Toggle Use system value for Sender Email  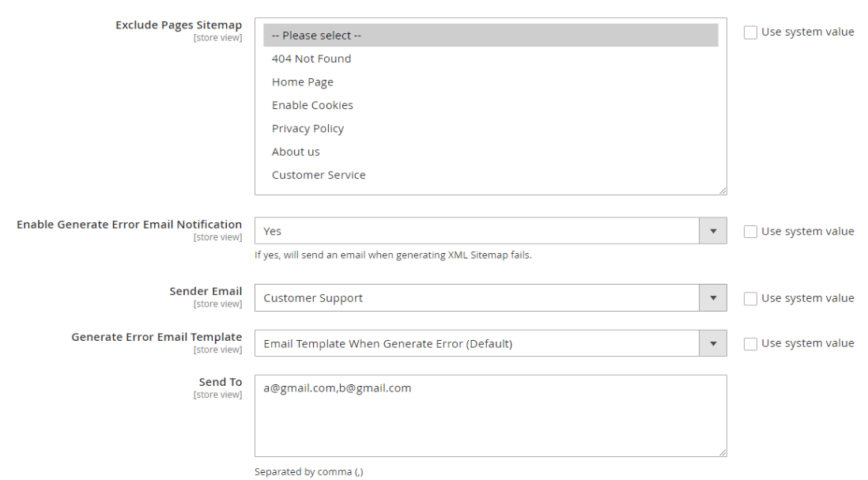click(x=750, y=298)
